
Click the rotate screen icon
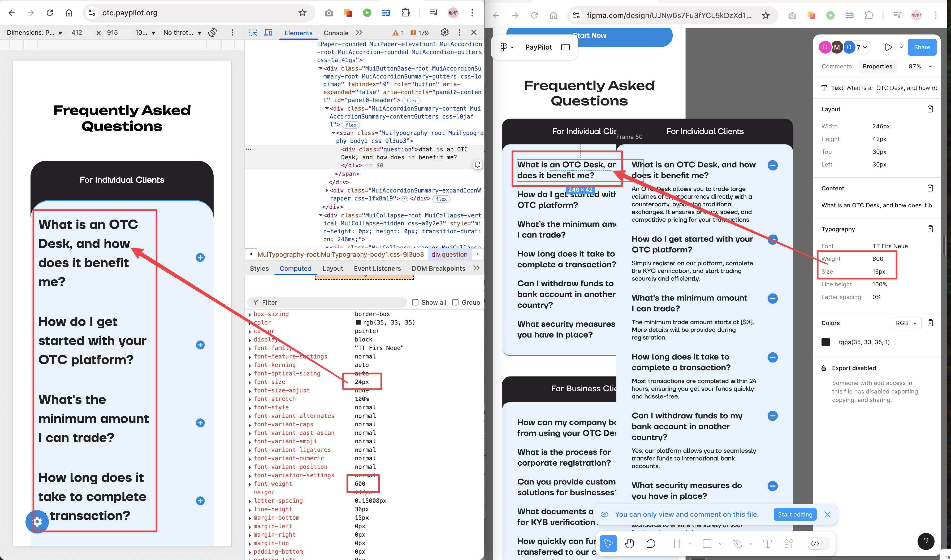pos(213,32)
